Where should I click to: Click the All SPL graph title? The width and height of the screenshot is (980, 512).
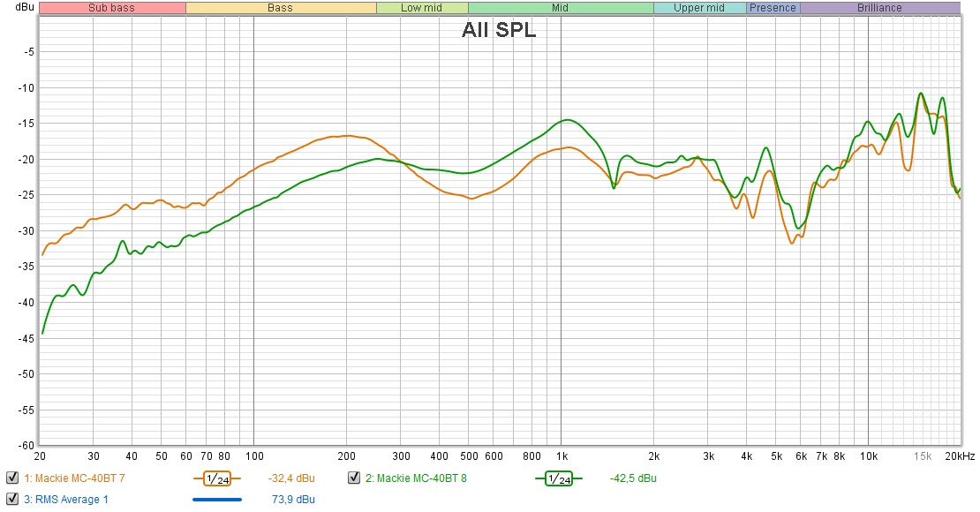499,29
